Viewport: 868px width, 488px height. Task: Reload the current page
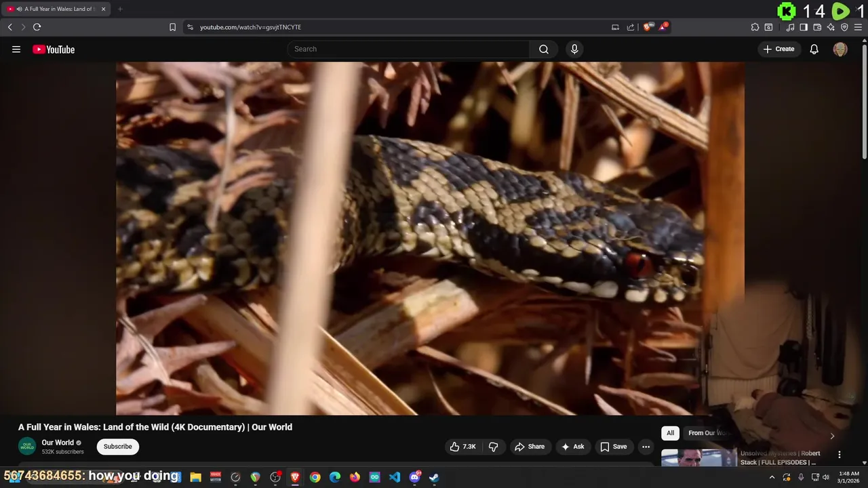click(x=37, y=27)
